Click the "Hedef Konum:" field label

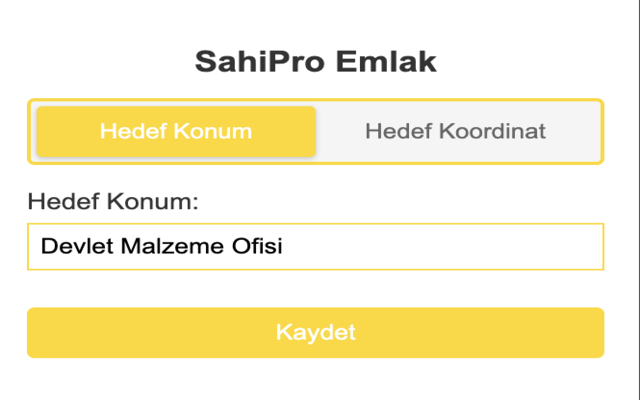coord(113,201)
